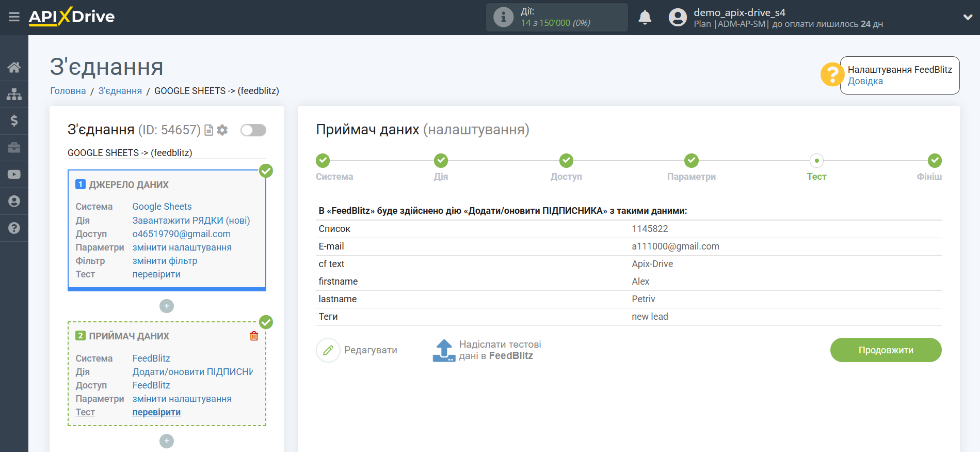
Task: Click the 1145822 list value
Action: pyautogui.click(x=650, y=229)
